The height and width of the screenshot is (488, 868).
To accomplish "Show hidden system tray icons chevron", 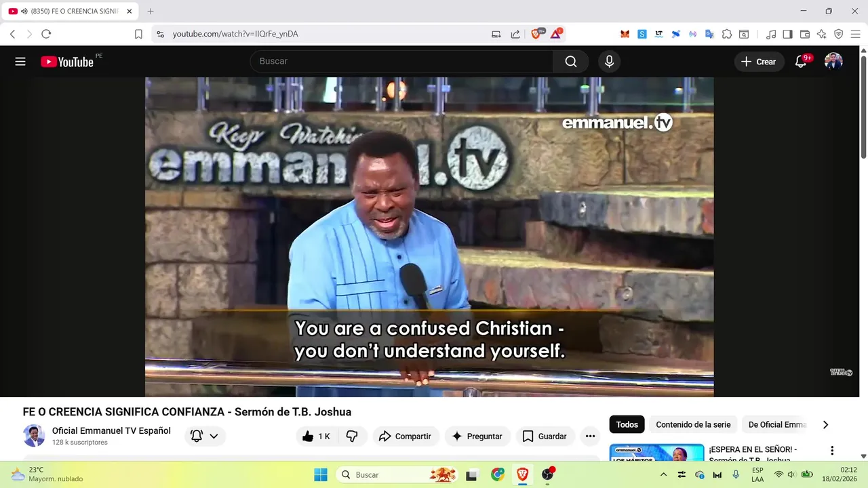I will tap(663, 474).
